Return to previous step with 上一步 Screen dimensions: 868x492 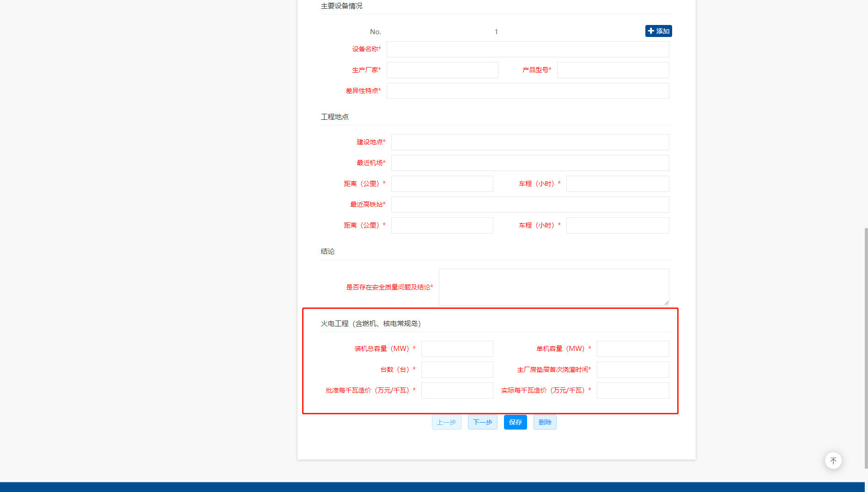[x=446, y=422]
